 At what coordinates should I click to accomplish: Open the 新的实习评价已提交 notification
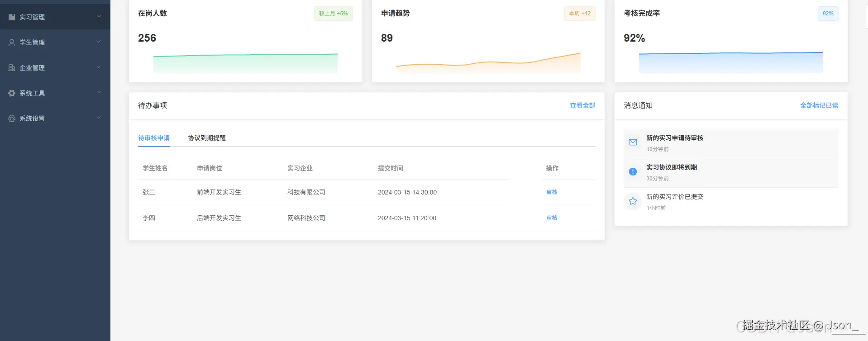[x=731, y=202]
